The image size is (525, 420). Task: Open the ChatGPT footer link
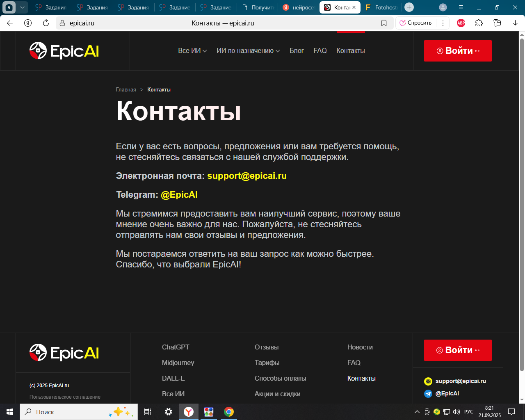click(176, 347)
